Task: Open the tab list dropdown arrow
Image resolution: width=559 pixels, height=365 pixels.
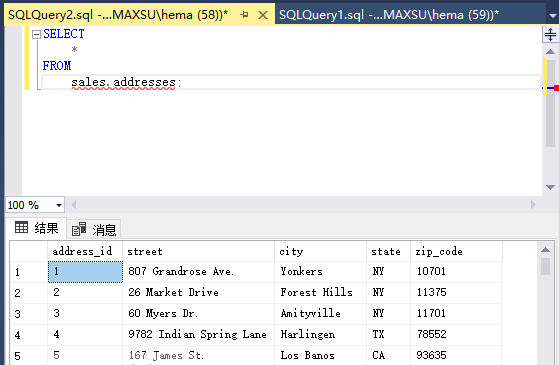Action: [x=553, y=16]
